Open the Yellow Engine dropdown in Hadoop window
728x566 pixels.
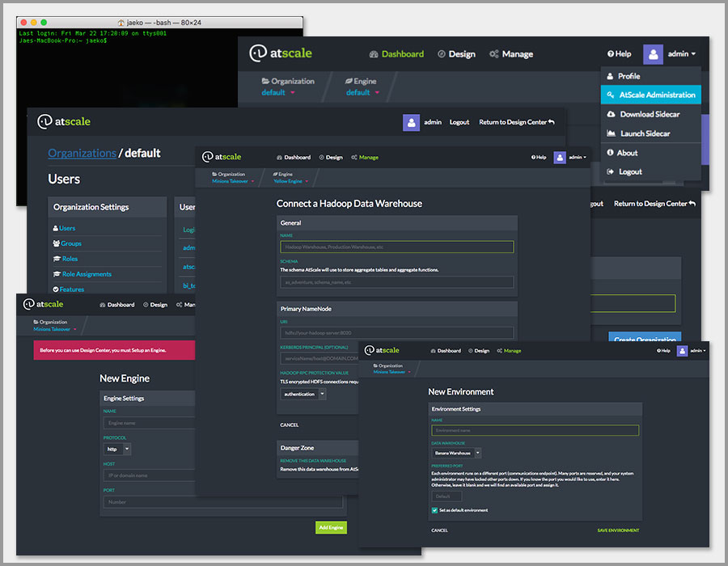[290, 181]
